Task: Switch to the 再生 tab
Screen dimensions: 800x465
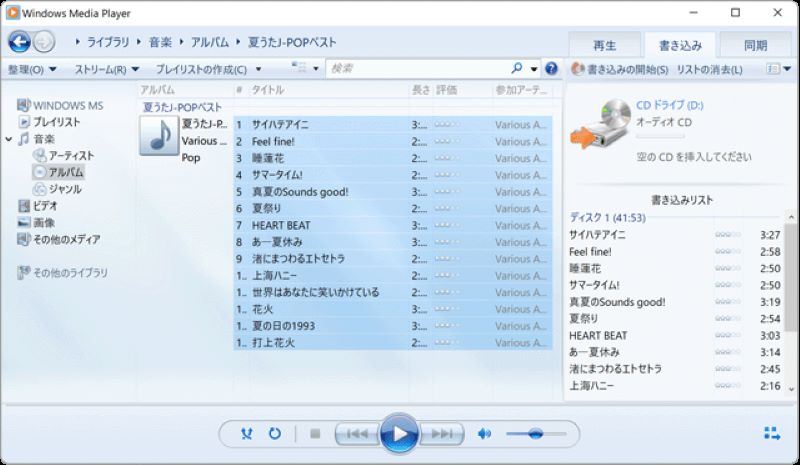Action: coord(605,45)
